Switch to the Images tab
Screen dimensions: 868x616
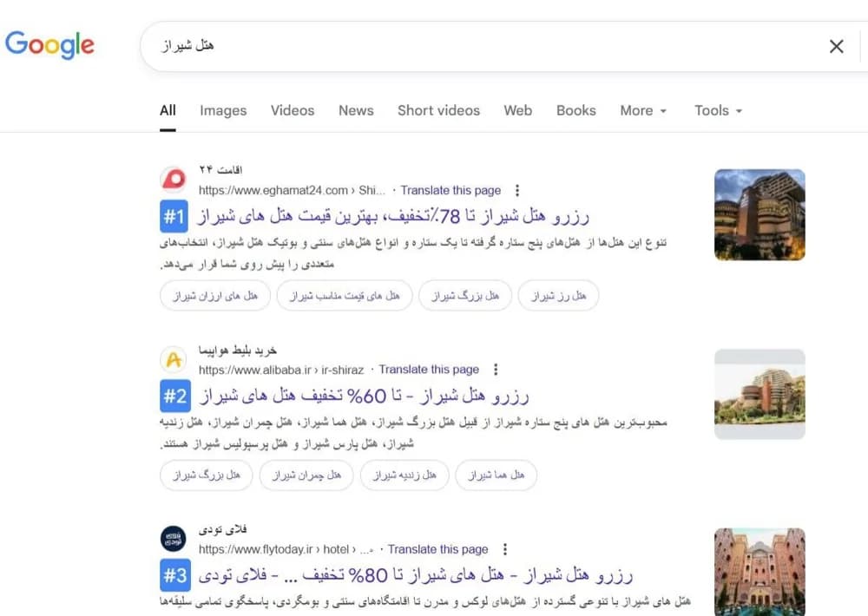click(x=223, y=111)
